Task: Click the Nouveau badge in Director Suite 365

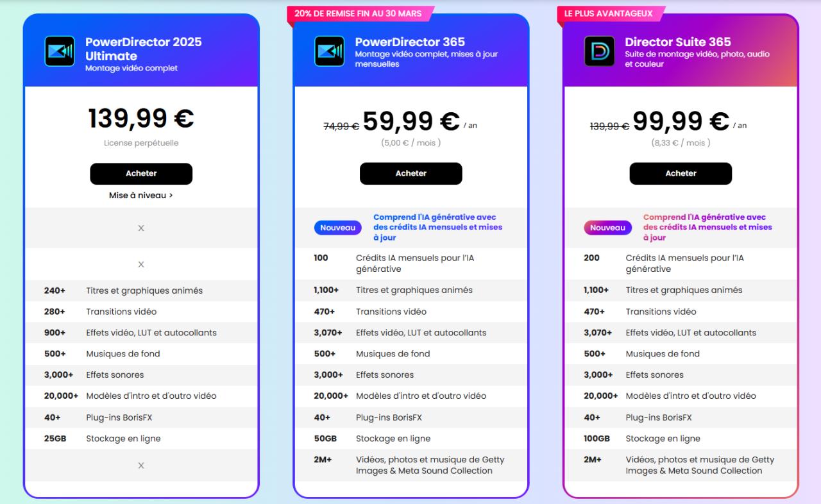Action: (x=607, y=228)
